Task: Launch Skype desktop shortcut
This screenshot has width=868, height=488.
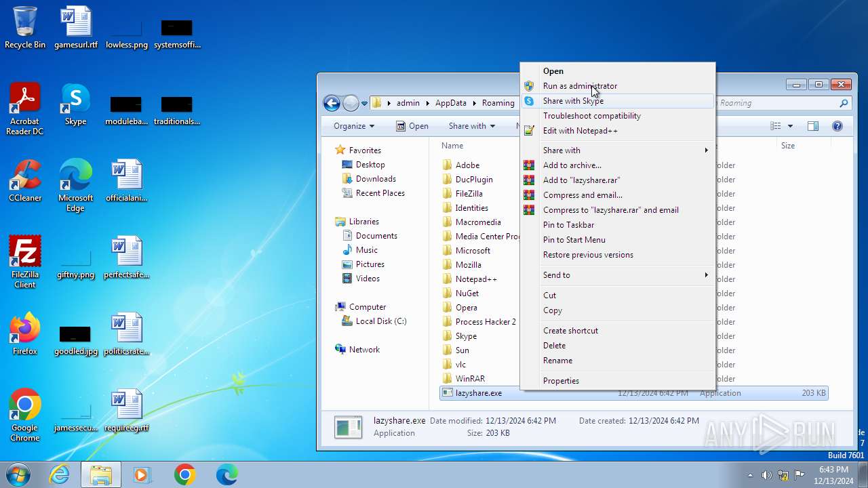Action: click(x=75, y=104)
